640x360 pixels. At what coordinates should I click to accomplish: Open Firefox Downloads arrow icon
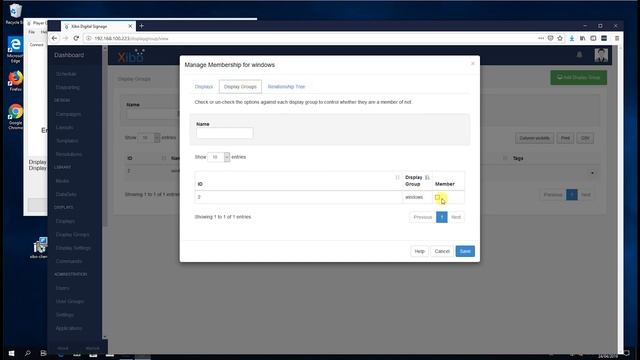[x=572, y=38]
